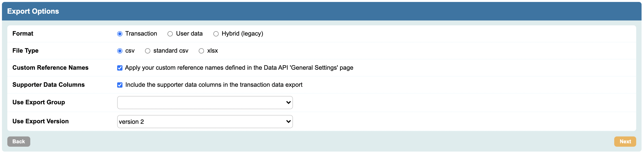Click the Use Export Group label
The image size is (644, 154).
pyautogui.click(x=39, y=102)
